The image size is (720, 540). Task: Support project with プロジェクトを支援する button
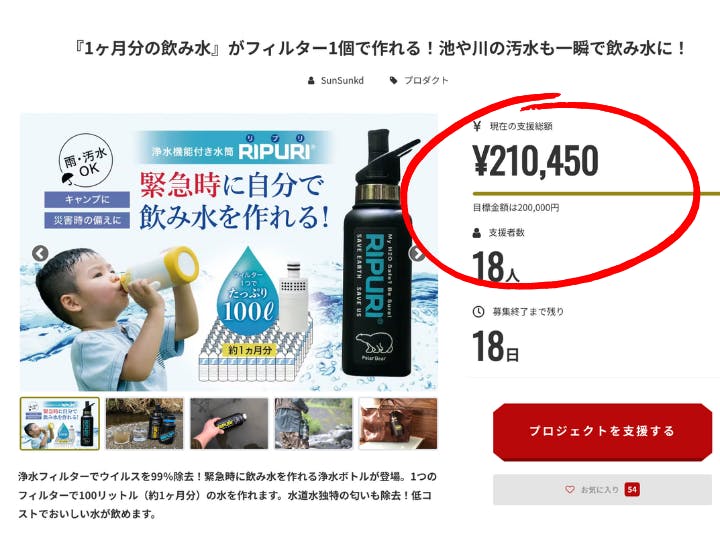pyautogui.click(x=602, y=431)
